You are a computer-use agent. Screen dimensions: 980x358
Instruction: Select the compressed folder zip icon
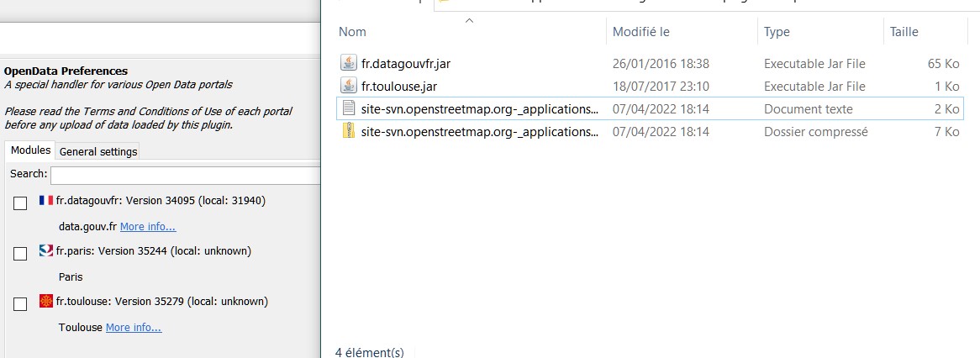(348, 131)
